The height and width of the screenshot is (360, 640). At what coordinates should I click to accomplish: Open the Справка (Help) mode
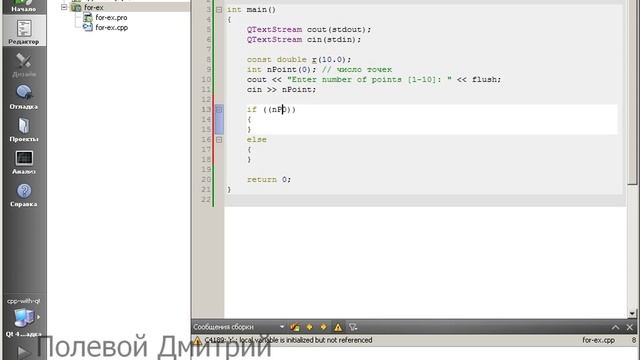[24, 195]
